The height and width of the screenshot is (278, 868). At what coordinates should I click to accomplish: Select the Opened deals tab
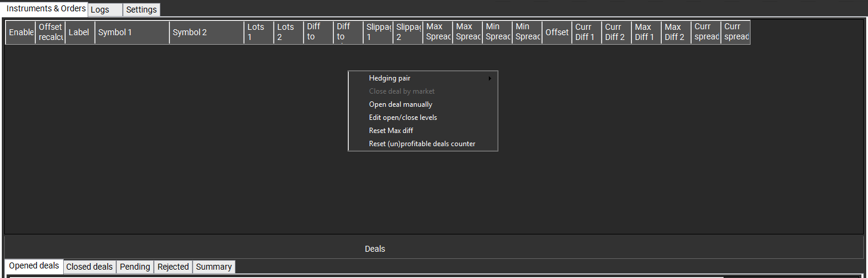(x=34, y=266)
